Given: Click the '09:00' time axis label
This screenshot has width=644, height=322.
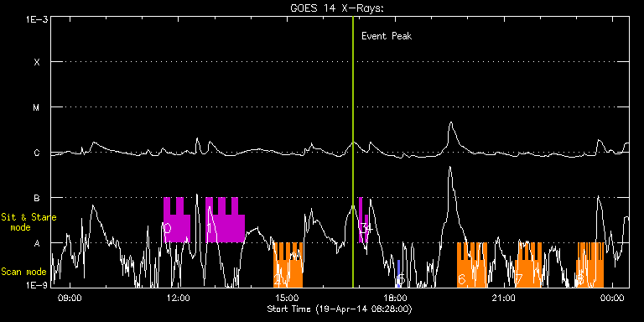Looking at the screenshot, I should pyautogui.click(x=70, y=299).
